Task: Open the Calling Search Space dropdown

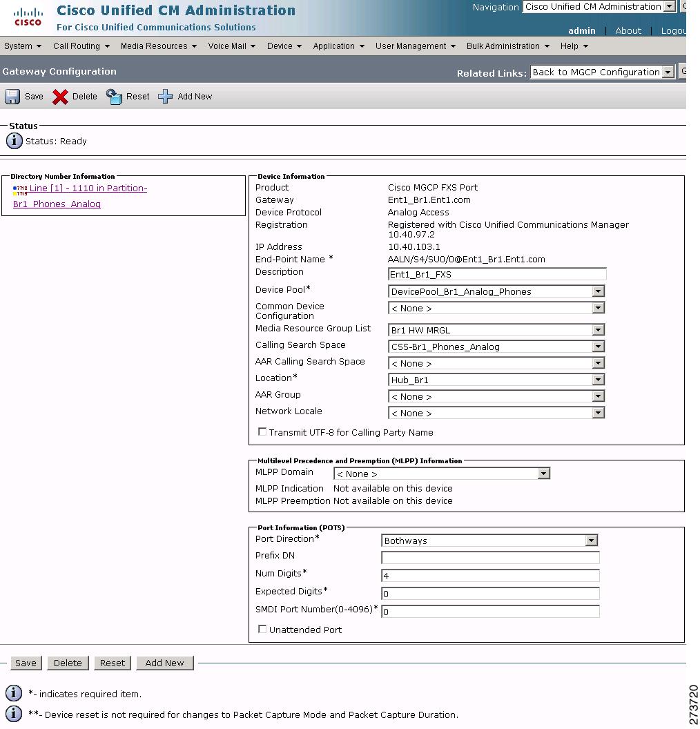Action: [496, 347]
